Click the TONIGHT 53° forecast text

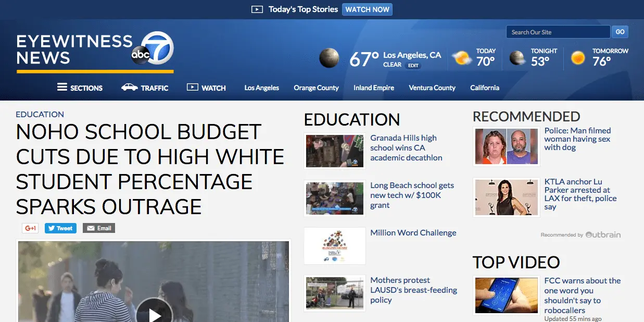[544, 57]
